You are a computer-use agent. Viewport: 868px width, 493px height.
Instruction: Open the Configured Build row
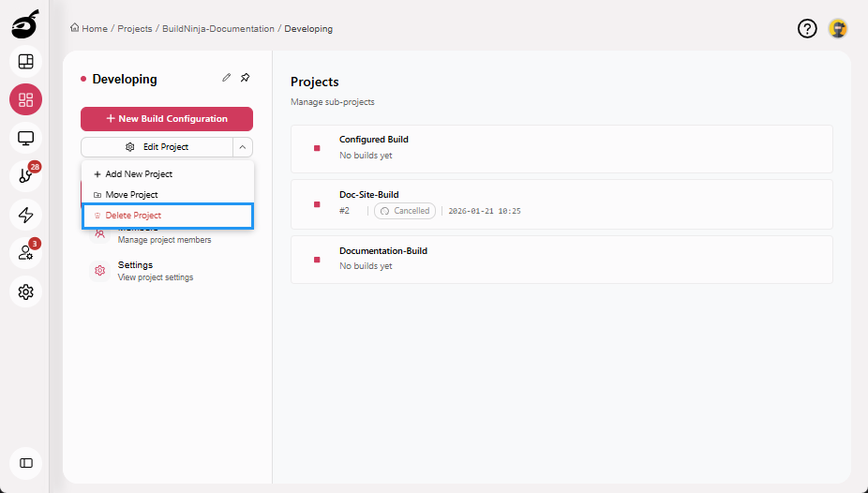(561, 149)
